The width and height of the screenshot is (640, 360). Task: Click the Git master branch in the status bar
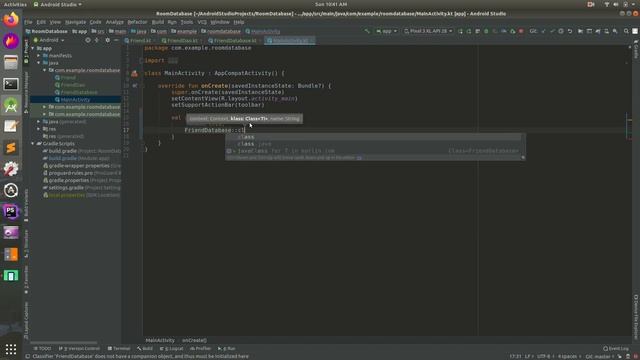[x=600, y=356]
